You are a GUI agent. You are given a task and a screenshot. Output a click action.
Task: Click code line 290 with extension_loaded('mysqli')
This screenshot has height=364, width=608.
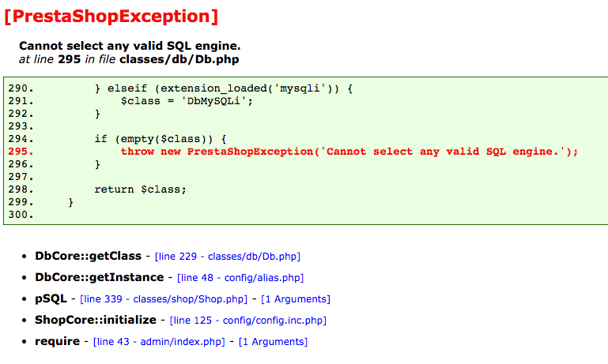[223, 88]
